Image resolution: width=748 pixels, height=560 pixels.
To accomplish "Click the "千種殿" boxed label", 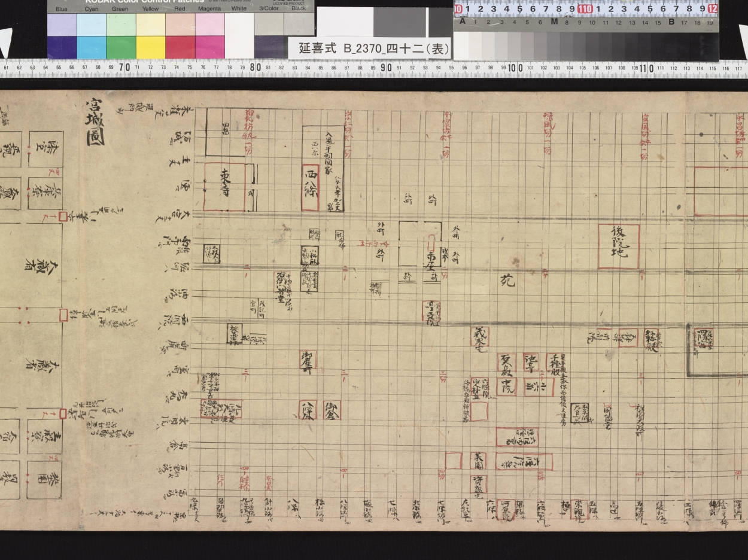I will pos(555,364).
